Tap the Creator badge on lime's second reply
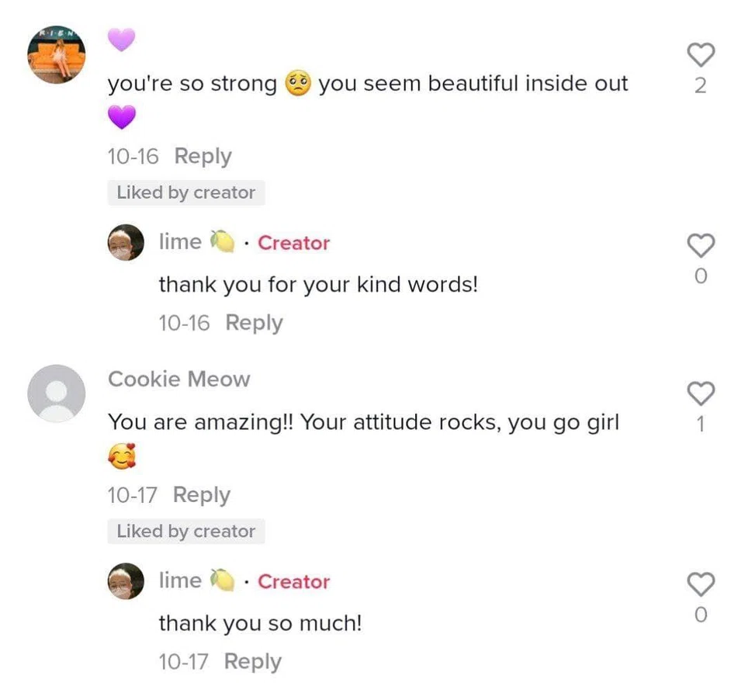Image resolution: width=745 pixels, height=700 pixels. (293, 581)
